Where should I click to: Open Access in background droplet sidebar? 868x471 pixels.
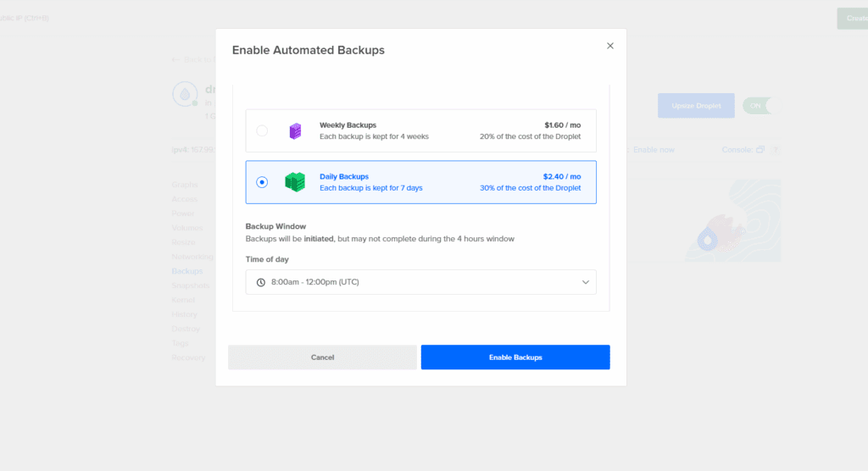point(184,199)
